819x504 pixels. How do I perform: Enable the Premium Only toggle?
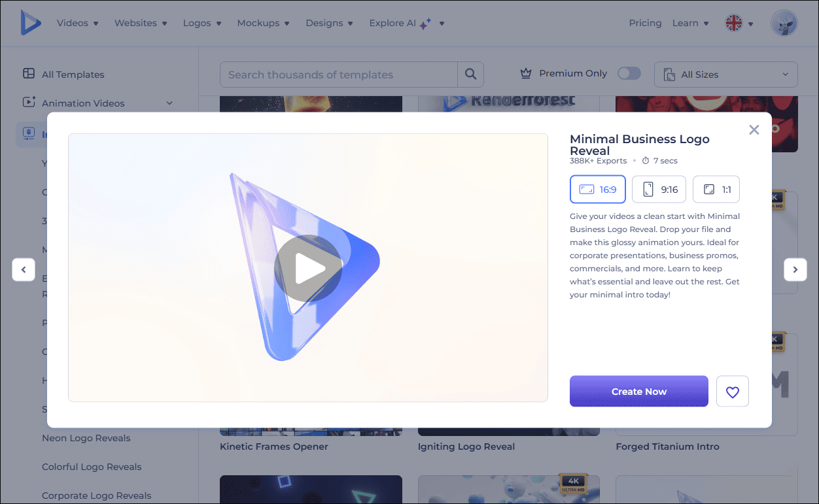click(629, 73)
